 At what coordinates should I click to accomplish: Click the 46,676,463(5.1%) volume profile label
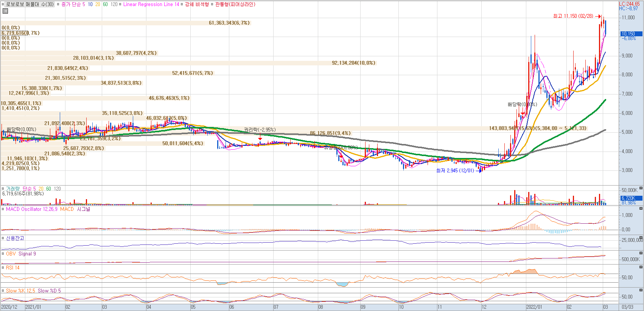point(169,98)
